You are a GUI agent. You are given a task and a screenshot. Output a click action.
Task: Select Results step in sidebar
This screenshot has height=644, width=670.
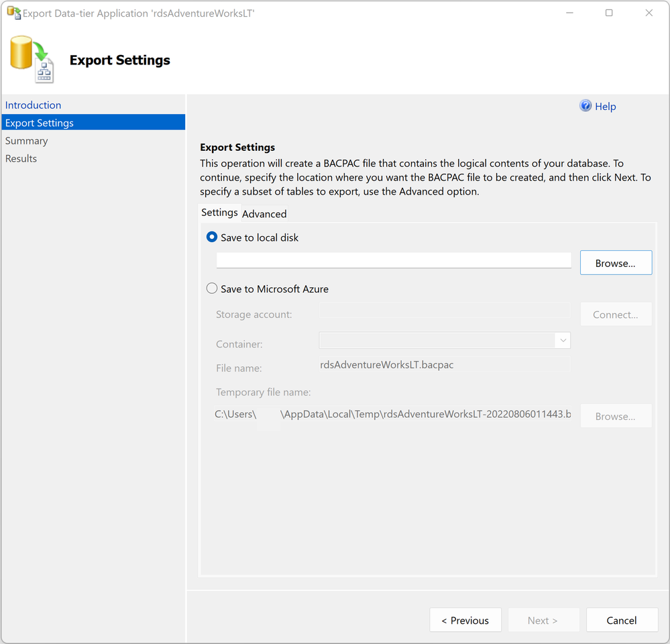(21, 158)
